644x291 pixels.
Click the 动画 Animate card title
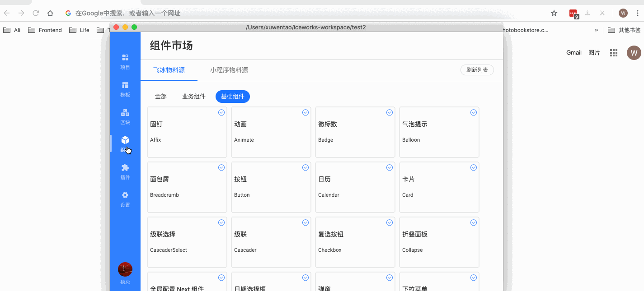point(240,124)
